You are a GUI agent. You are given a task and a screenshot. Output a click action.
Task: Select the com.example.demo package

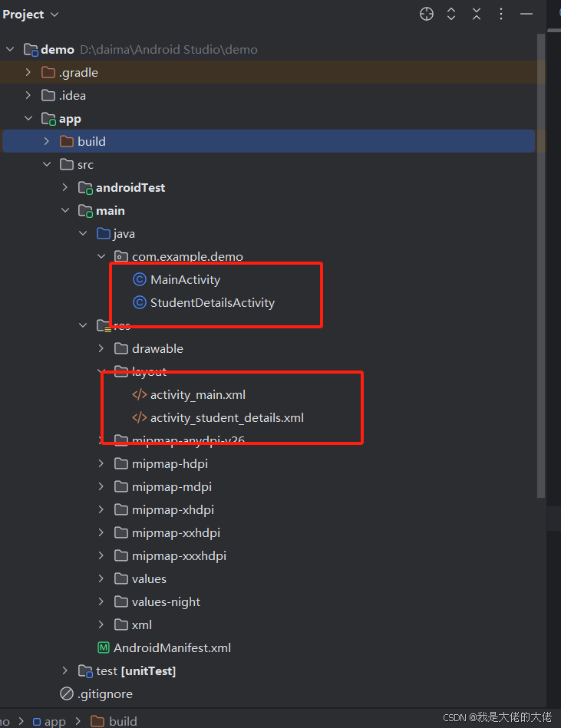187,256
